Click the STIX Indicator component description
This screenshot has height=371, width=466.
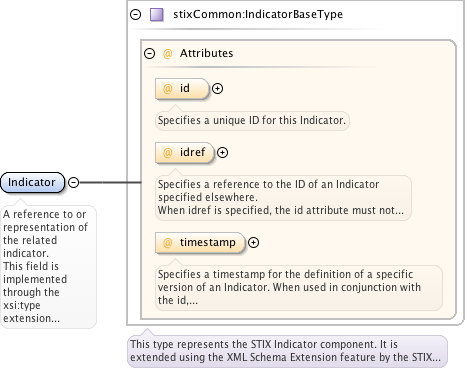coord(287,351)
